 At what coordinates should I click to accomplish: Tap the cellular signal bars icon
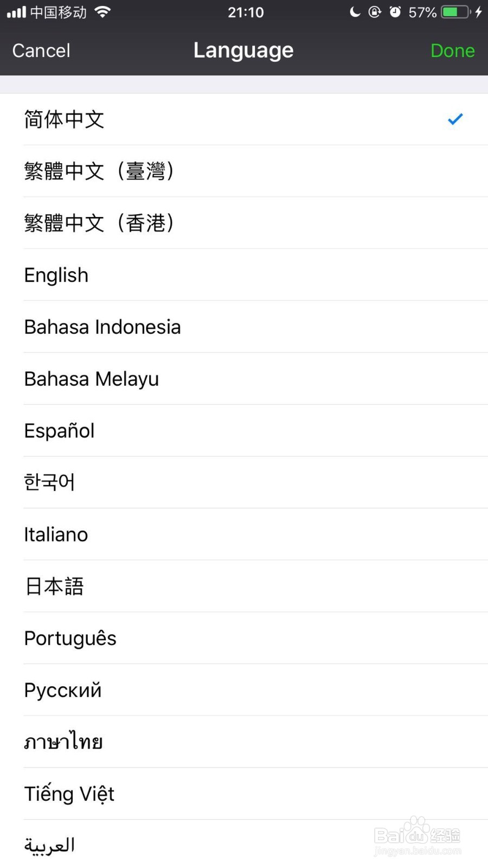pos(16,12)
